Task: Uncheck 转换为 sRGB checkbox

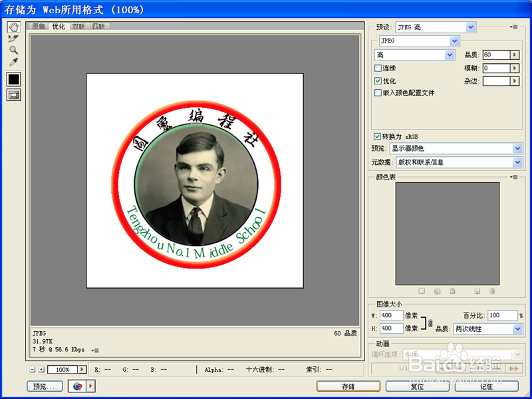Action: tap(377, 136)
